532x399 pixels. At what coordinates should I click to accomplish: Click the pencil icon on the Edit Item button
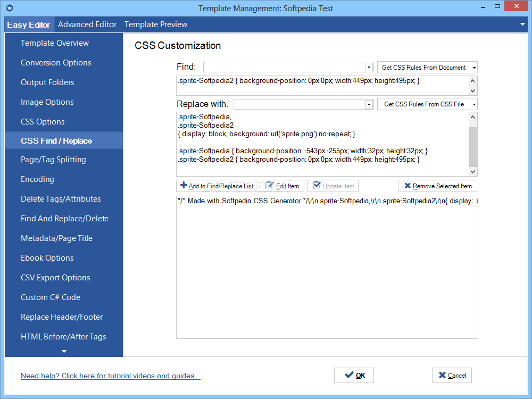pos(269,185)
